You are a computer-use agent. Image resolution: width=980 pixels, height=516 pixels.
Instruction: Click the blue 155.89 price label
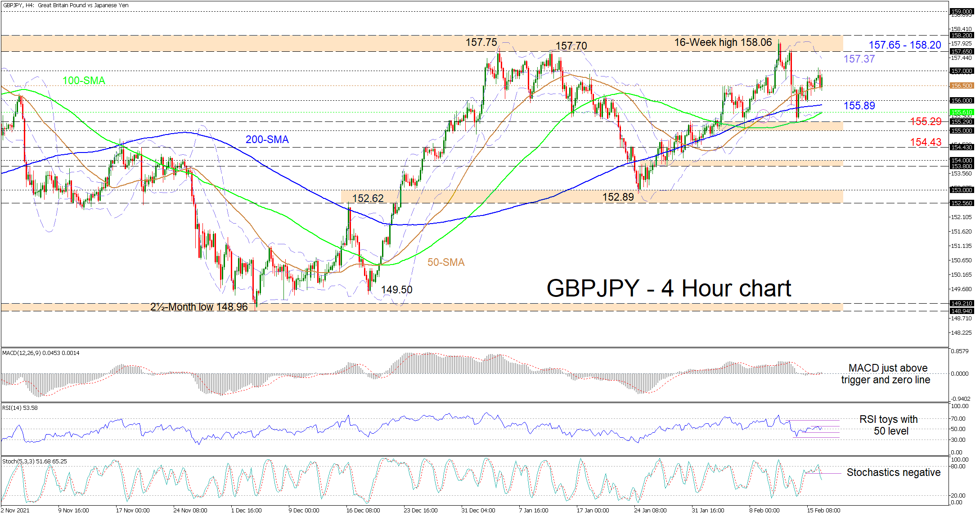point(859,106)
